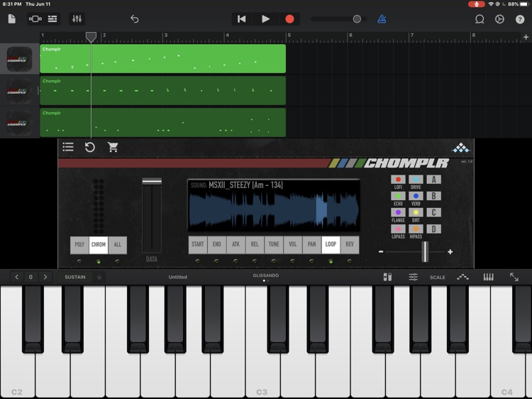The image size is (532, 399).
Task: Switch GLISSANDO keyboard mode
Action: pos(266,275)
